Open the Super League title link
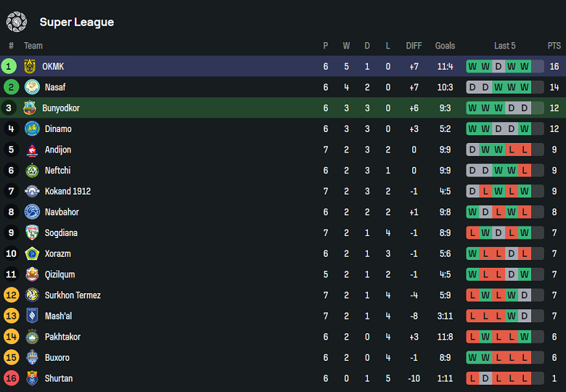Viewport: 566px width, 392px height. pos(77,22)
